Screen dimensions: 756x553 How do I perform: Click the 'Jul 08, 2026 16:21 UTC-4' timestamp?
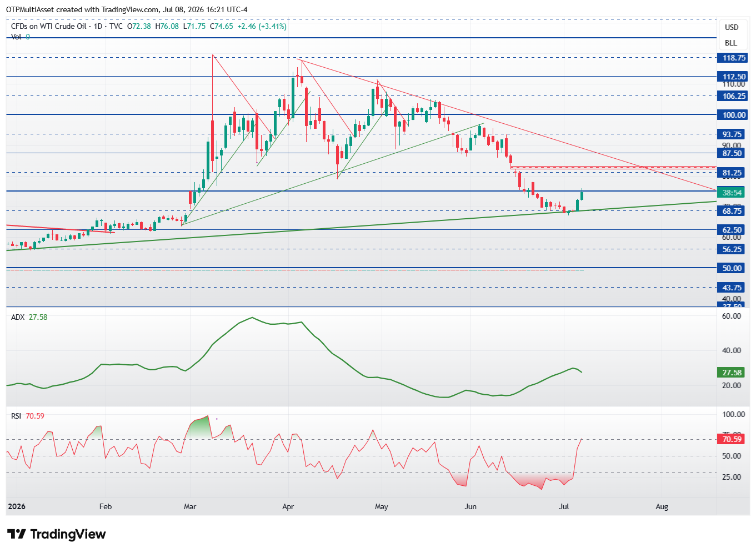click(206, 9)
